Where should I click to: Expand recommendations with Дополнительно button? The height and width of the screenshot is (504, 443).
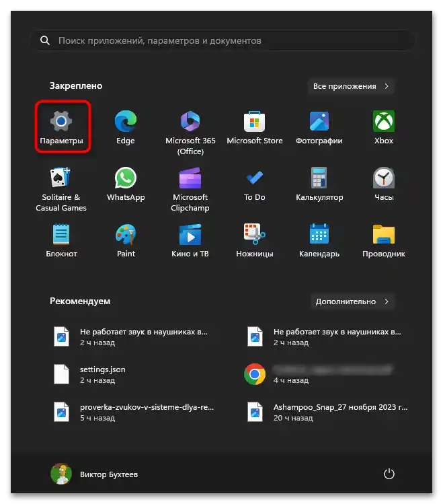(x=352, y=301)
